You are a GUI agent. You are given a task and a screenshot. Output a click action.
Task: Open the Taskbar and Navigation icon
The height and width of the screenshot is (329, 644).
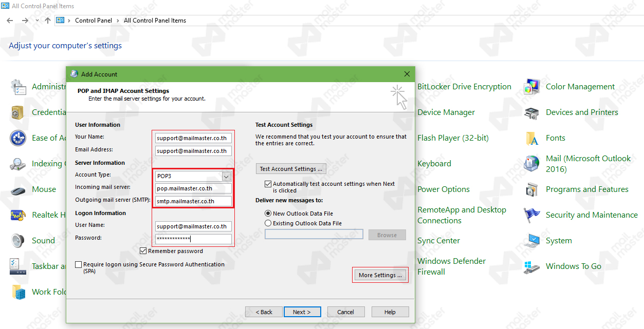[x=18, y=266]
